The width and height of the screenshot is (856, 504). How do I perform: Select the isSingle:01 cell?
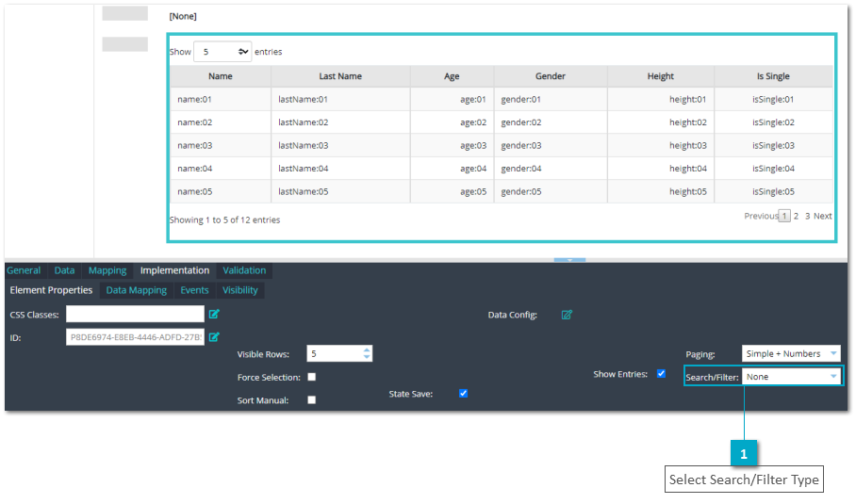774,99
